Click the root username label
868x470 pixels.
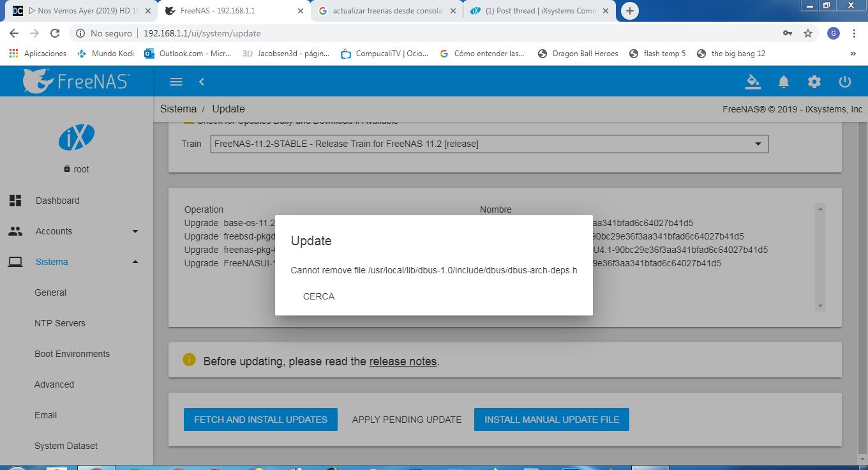[81, 169]
